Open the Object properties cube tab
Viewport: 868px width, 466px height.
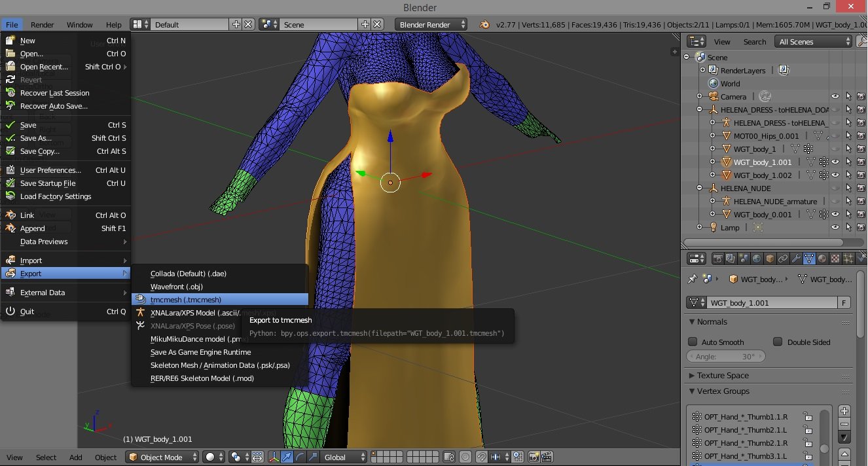(770, 259)
